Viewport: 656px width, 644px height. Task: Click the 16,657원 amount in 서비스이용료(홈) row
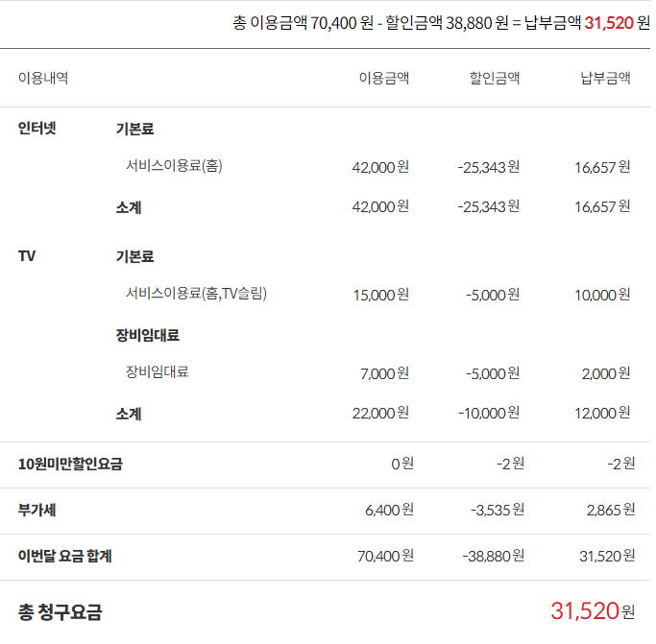[x=602, y=167]
